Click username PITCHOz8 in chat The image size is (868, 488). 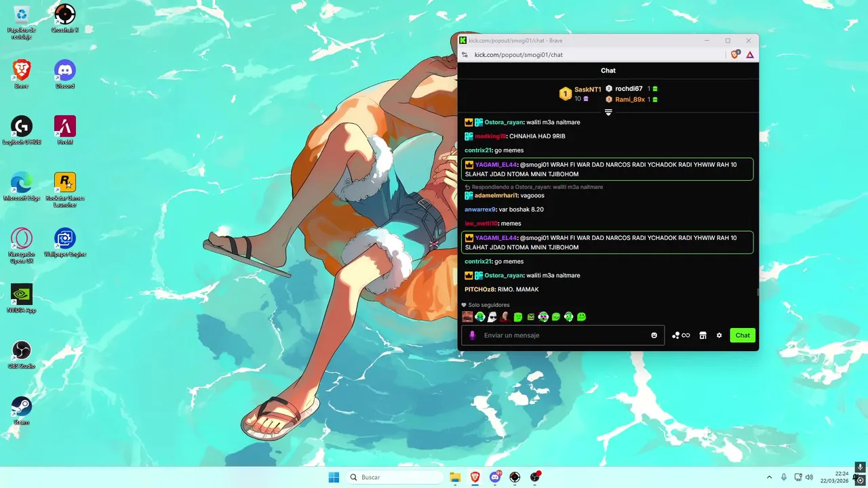[x=479, y=289]
